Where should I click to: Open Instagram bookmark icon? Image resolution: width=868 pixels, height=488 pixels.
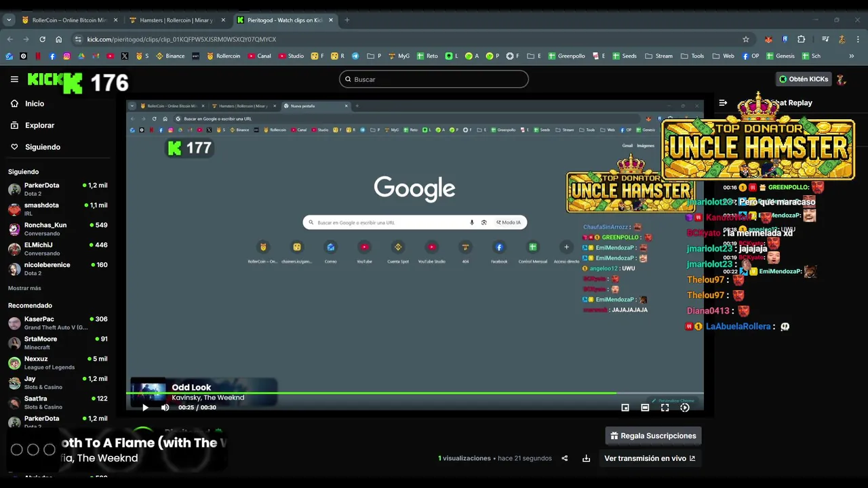pyautogui.click(x=66, y=56)
